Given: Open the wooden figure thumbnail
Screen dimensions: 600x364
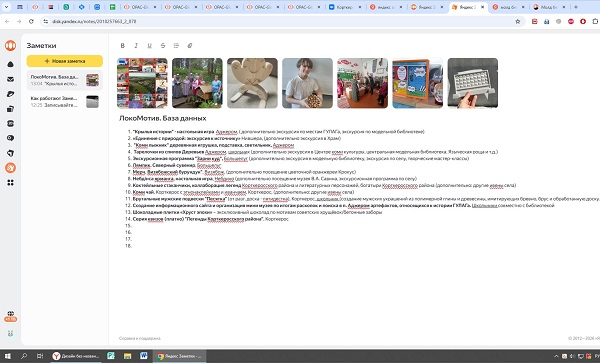Looking at the screenshot, I should [252, 83].
